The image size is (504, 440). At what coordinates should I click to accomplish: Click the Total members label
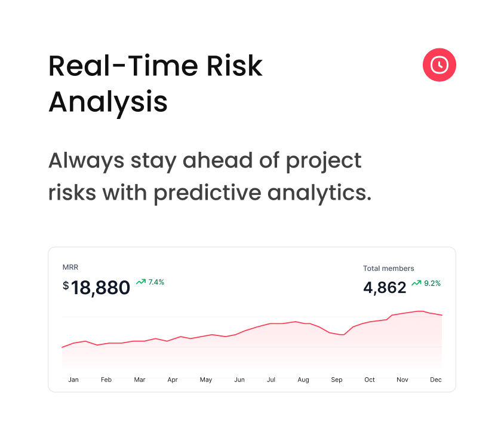388,268
